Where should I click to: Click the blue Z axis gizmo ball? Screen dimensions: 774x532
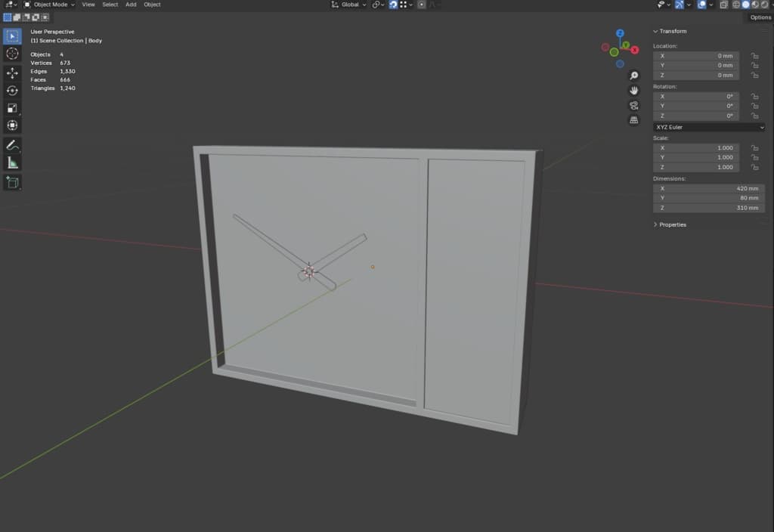click(x=620, y=33)
